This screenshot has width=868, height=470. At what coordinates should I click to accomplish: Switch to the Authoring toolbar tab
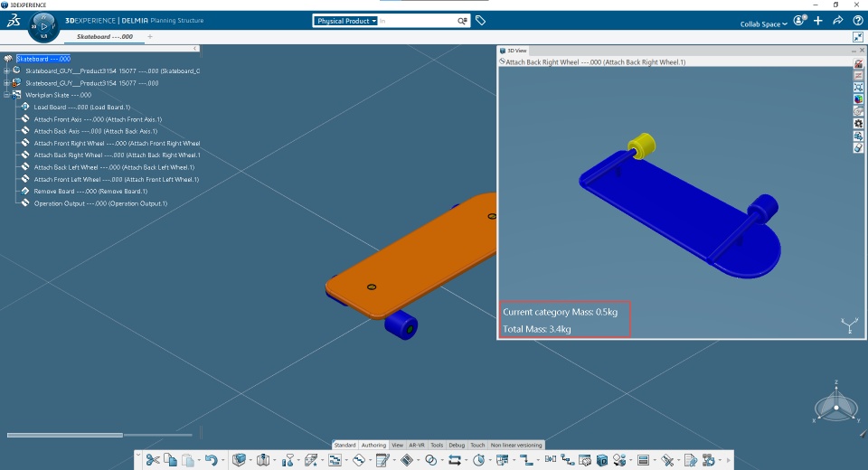pyautogui.click(x=373, y=445)
